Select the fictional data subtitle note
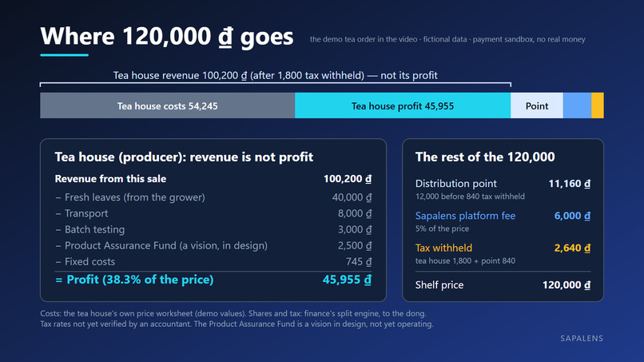Viewport: 644px width, 362px height. (x=447, y=39)
